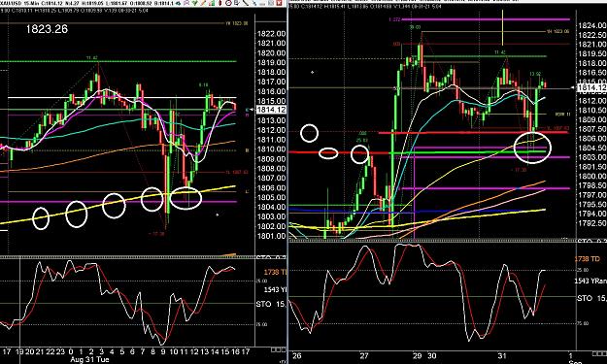Click the 29 date label on right chart's time axis
Screen dimensions: 607x364
click(x=417, y=356)
